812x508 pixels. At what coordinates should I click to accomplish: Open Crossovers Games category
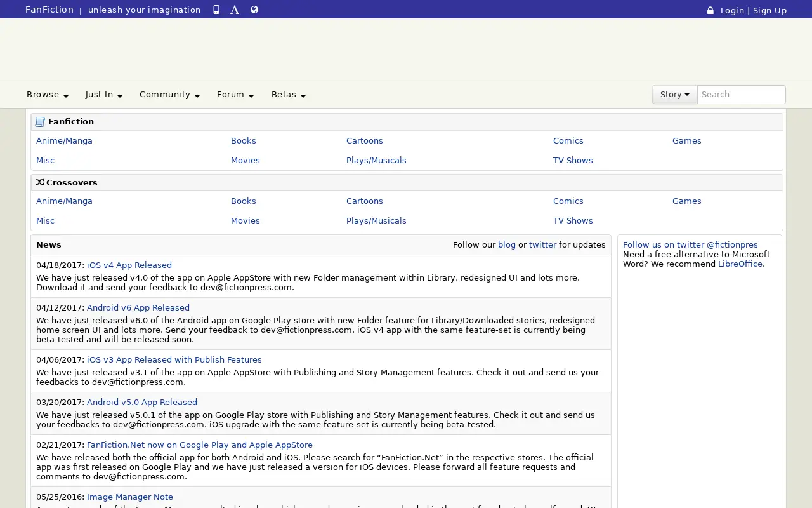point(687,201)
